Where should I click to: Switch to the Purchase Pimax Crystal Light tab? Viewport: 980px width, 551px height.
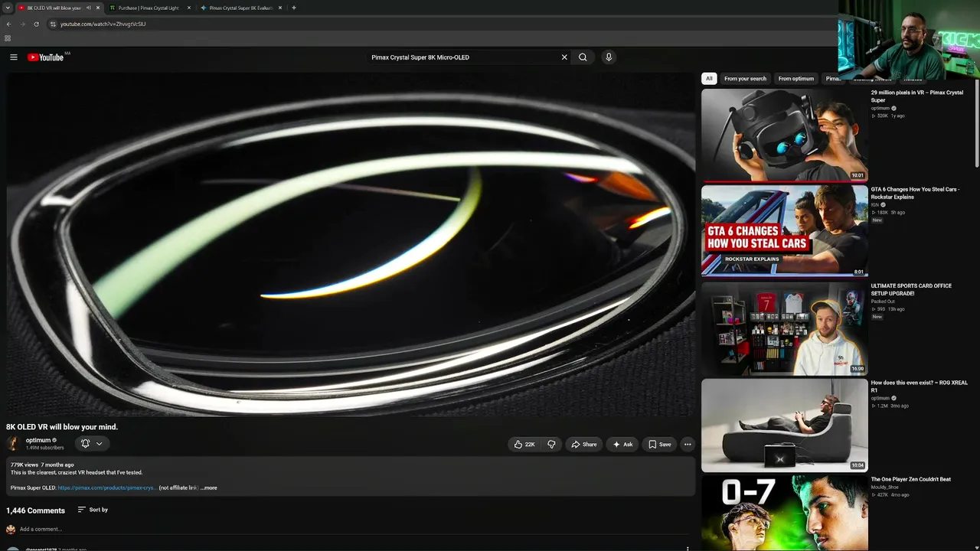click(149, 8)
